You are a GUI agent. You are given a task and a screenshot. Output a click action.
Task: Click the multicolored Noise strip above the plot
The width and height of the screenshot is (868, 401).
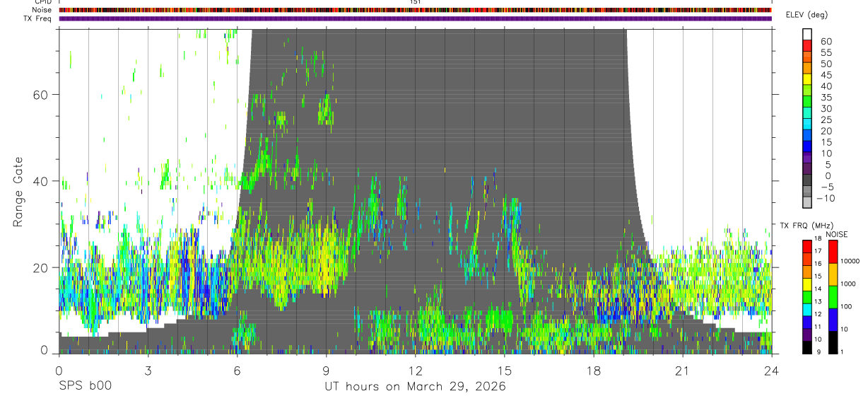click(415, 10)
